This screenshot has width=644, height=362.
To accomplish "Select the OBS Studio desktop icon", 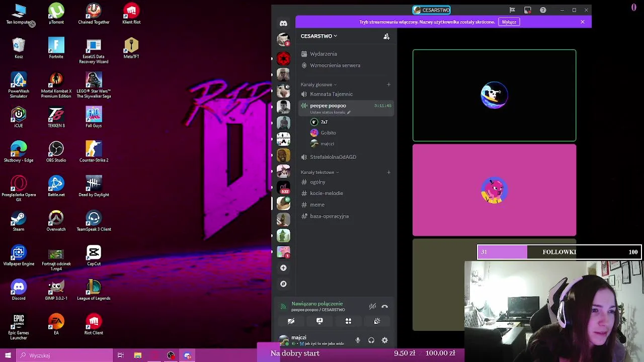I will pos(56,152).
